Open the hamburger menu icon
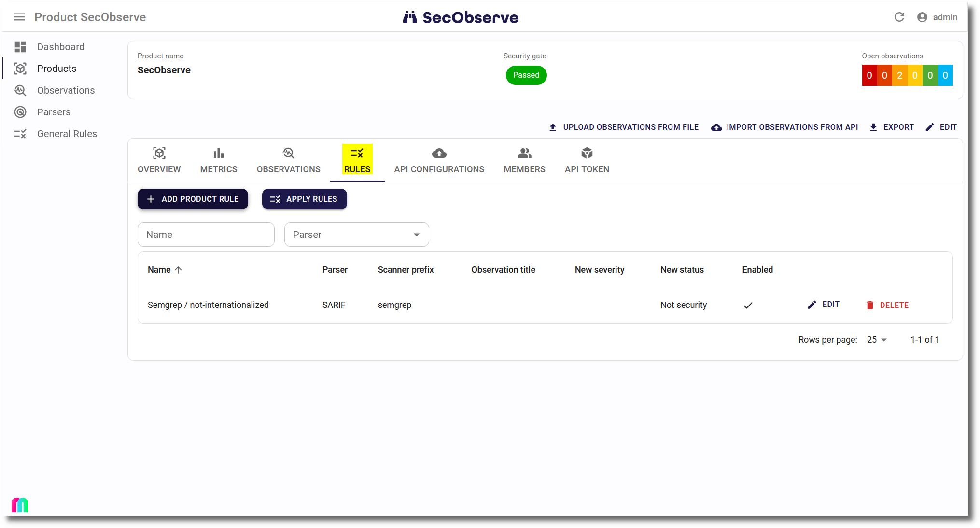The height and width of the screenshot is (528, 980). pos(19,17)
